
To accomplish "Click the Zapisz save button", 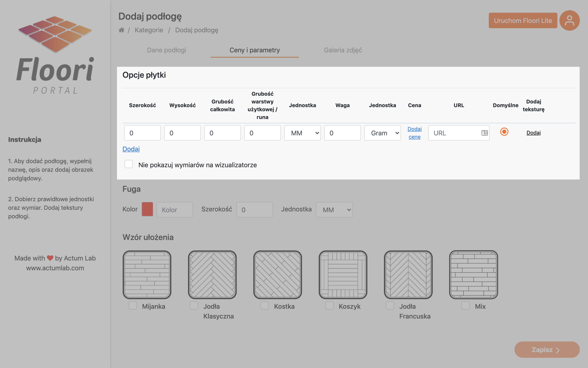I will point(547,349).
